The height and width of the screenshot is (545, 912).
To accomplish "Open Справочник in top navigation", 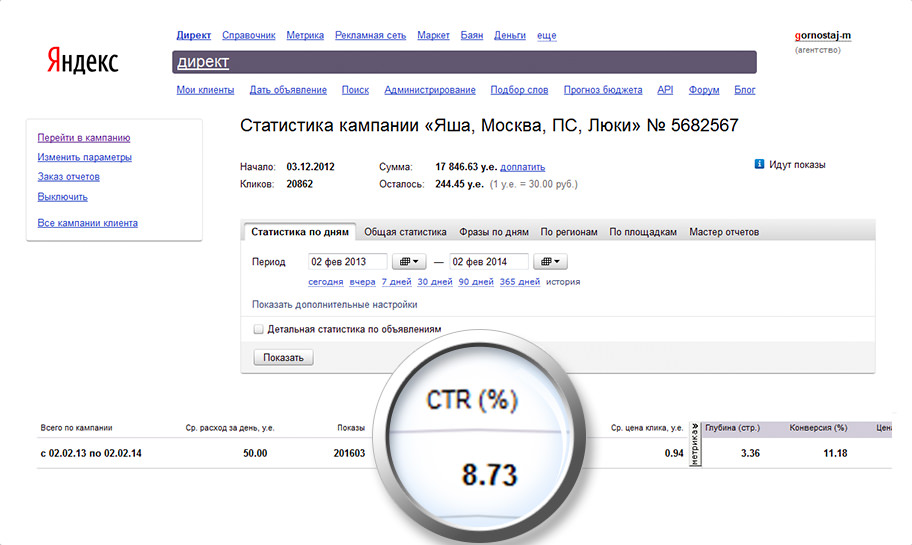I will (x=248, y=35).
